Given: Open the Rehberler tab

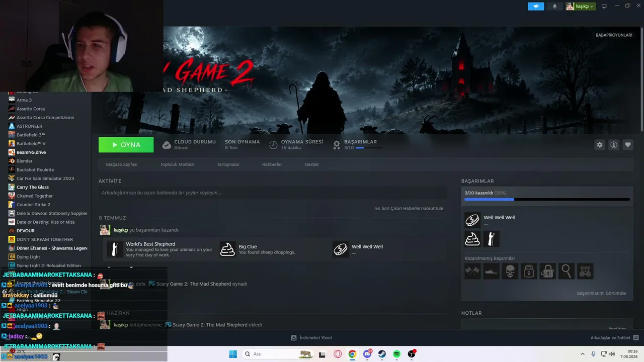Looking at the screenshot, I should pyautogui.click(x=272, y=164).
